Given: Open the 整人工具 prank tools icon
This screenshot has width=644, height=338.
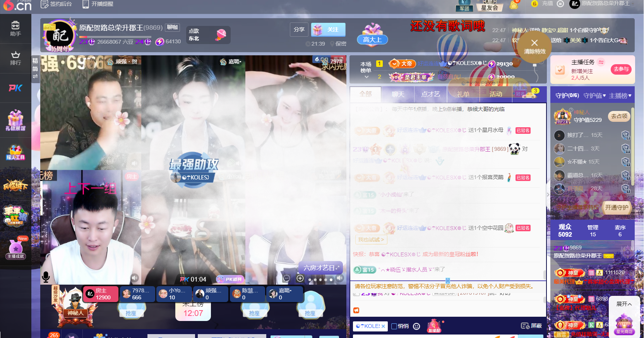Looking at the screenshot, I should point(15,153).
